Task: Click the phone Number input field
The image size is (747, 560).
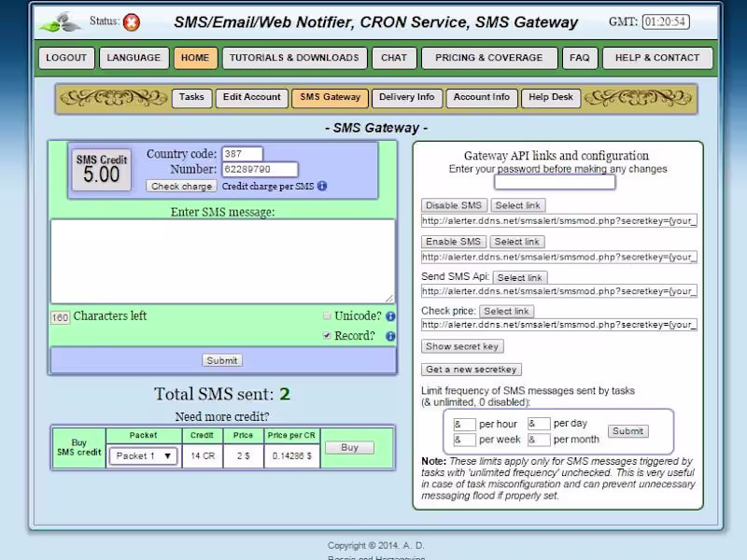Action: 261,169
